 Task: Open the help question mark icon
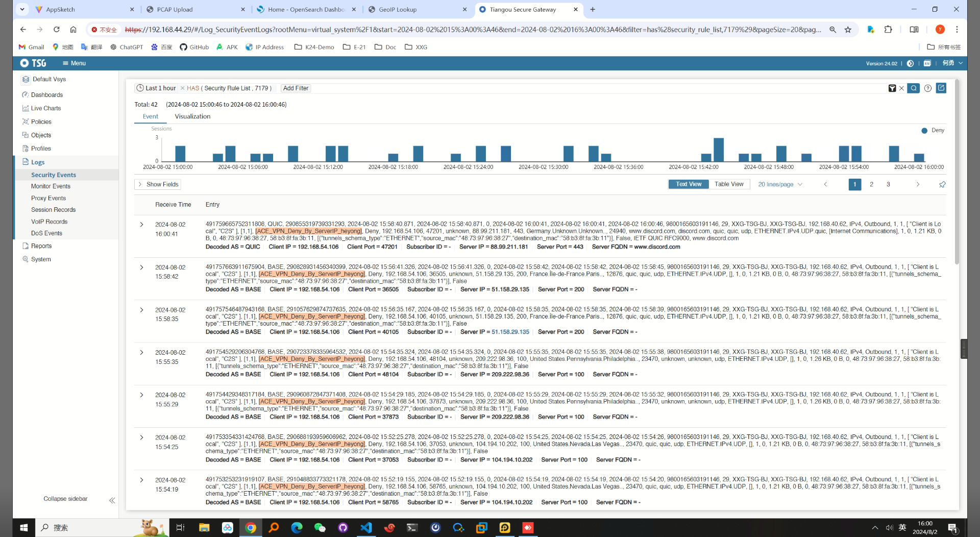tap(928, 88)
